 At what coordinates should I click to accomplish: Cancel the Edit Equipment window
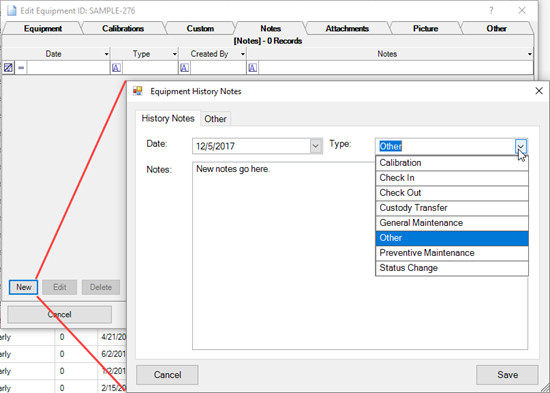(60, 314)
